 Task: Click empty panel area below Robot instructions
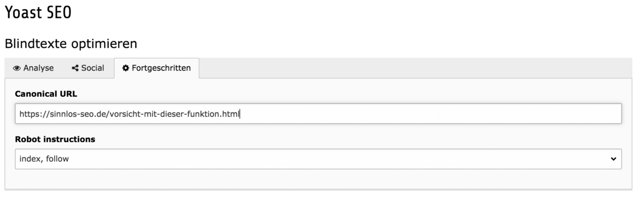pyautogui.click(x=318, y=179)
